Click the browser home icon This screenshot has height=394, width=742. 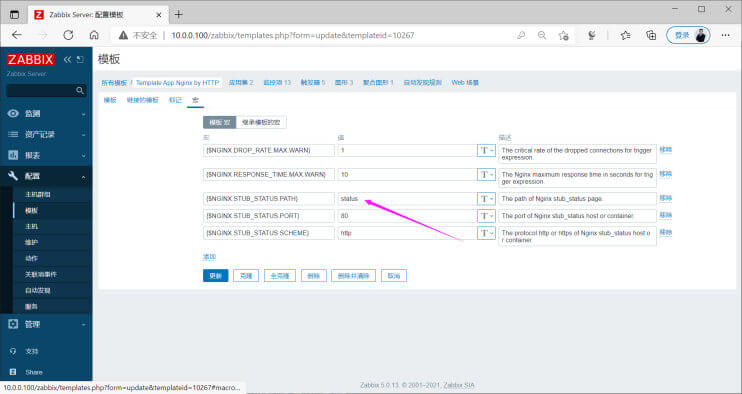point(94,35)
